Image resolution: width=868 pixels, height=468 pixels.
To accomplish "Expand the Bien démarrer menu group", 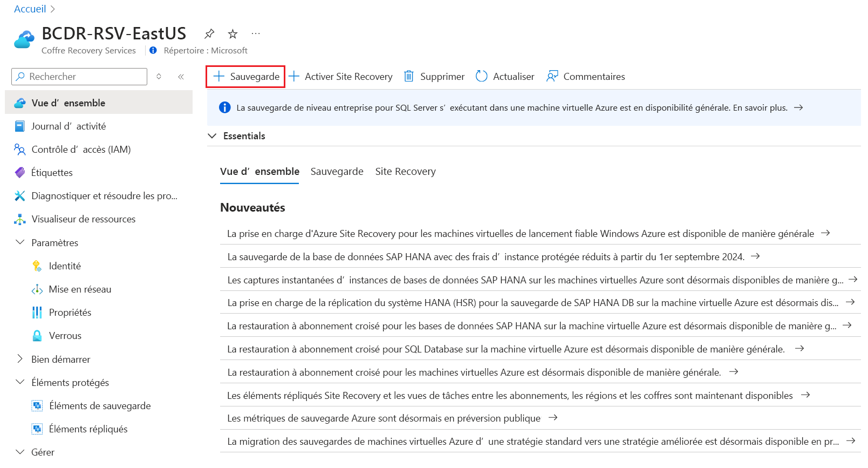I will coord(20,359).
